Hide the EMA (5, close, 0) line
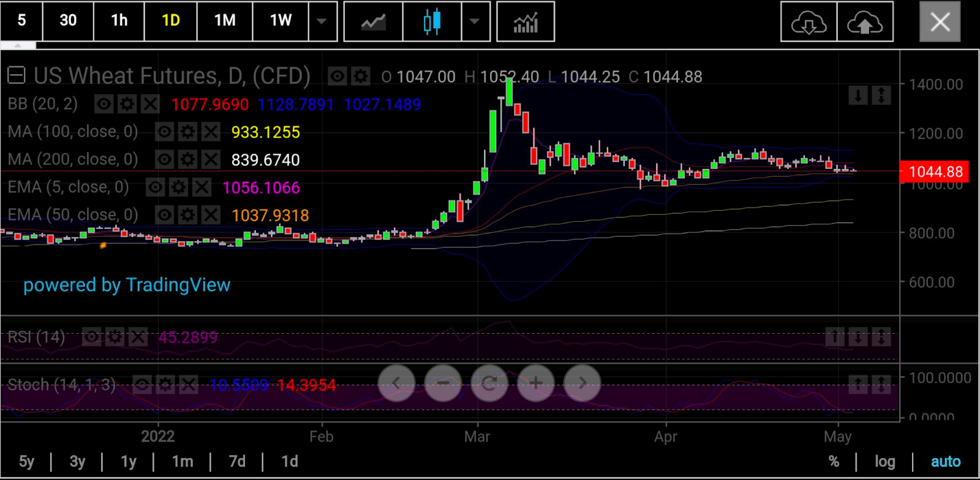The image size is (980, 480). pyautogui.click(x=155, y=187)
